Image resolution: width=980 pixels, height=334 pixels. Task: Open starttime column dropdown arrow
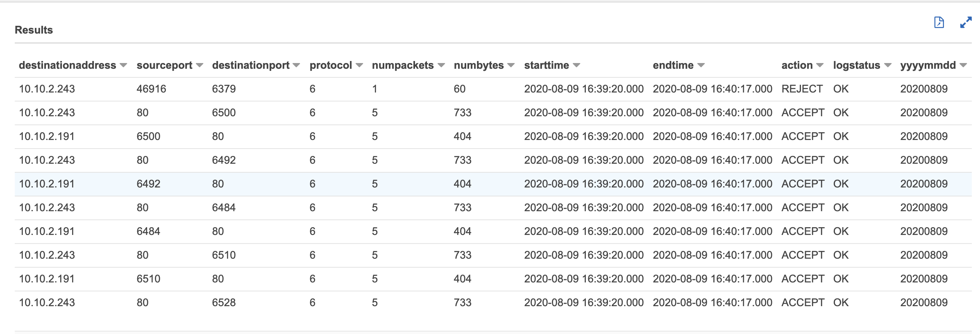pos(576,65)
